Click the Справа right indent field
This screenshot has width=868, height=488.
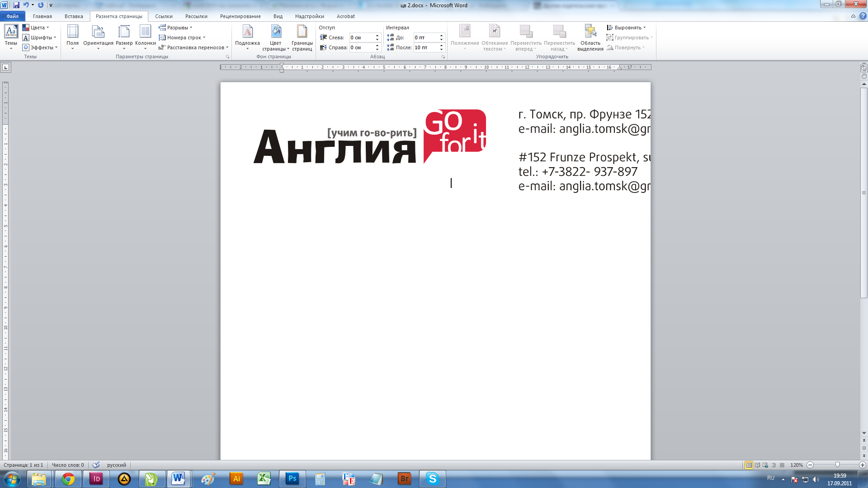362,47
